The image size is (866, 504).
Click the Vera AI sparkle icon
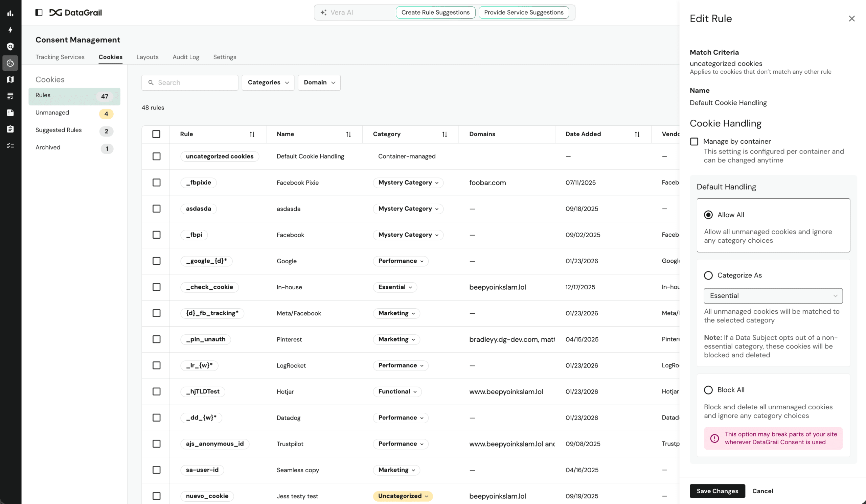(x=323, y=13)
